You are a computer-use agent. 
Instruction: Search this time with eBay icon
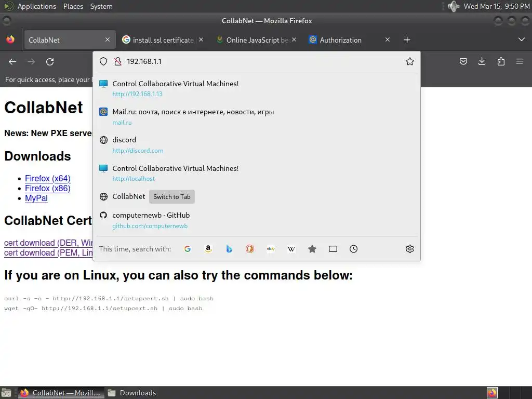[271, 249]
